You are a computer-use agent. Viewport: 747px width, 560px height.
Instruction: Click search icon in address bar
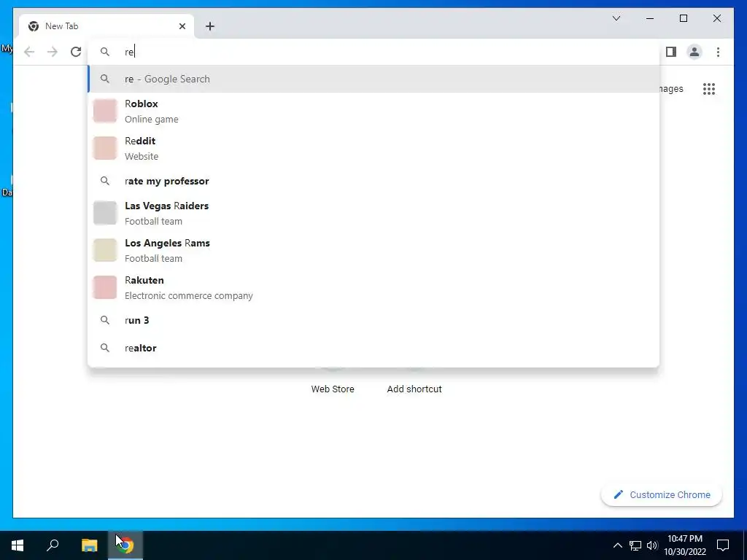pyautogui.click(x=105, y=52)
